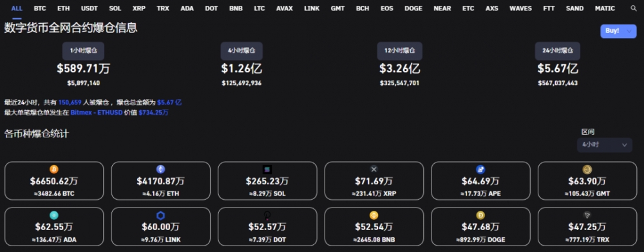Expand the 4小时 interval dropdown
This screenshot has width=644, height=252.
[605, 145]
